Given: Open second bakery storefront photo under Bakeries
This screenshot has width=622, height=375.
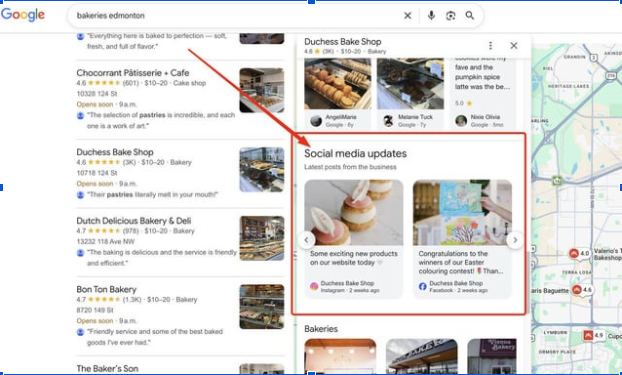Looking at the screenshot, I should [422, 356].
